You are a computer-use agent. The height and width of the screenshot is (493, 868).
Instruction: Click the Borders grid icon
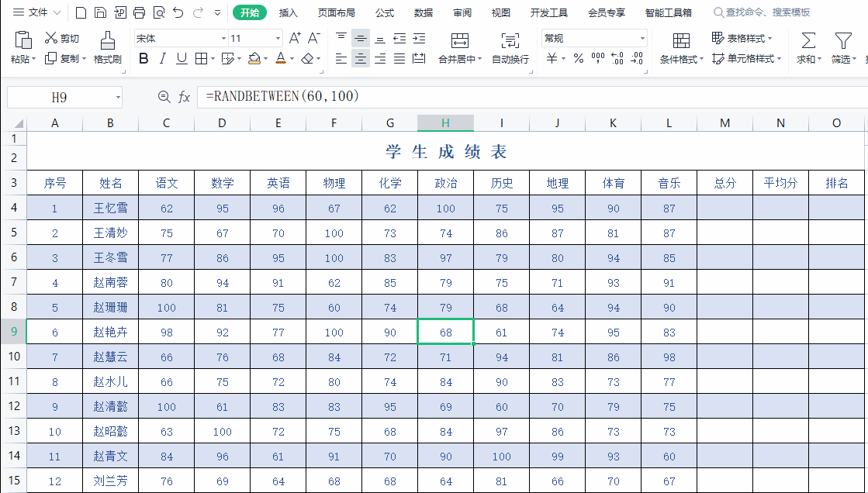tap(202, 58)
